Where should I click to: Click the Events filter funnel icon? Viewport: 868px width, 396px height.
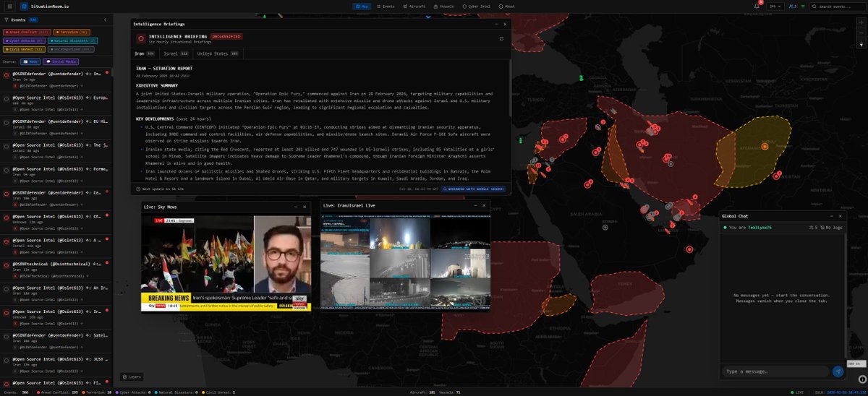coord(7,20)
